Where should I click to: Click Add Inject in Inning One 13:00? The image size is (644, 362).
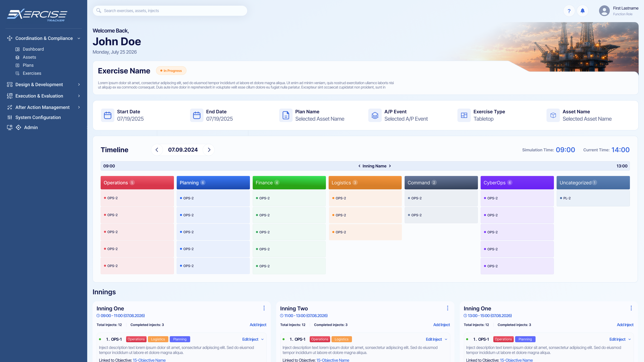click(625, 325)
